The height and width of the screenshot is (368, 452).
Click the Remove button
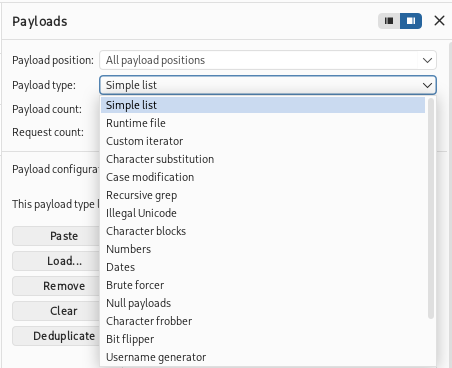(56, 286)
